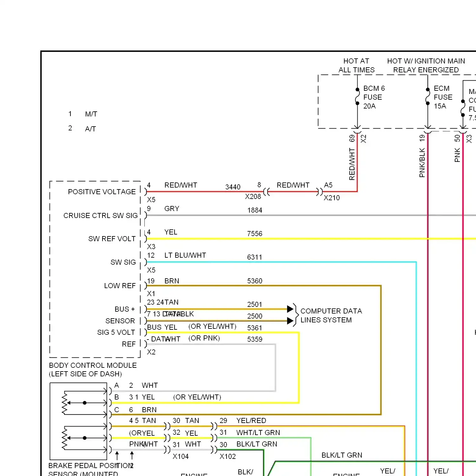Screen dimensions: 476x476
Task: Click the LT BLU/WHT wire color label
Action: pos(185,255)
